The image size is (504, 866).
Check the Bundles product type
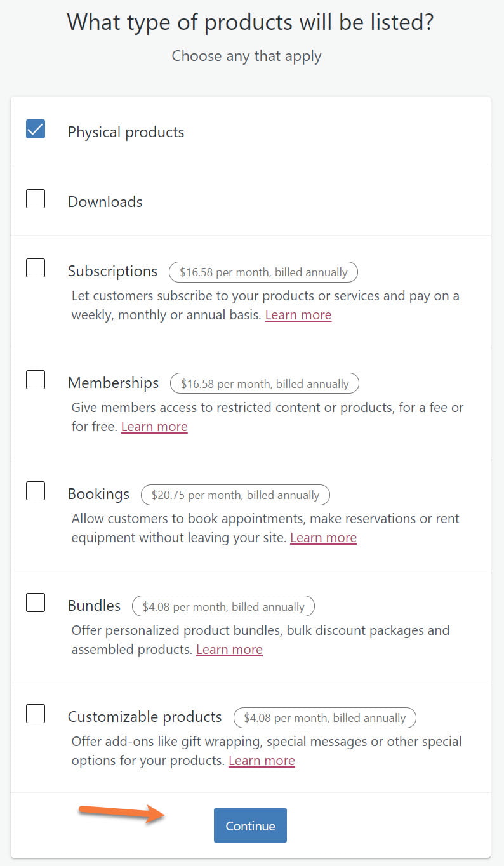tap(36, 603)
